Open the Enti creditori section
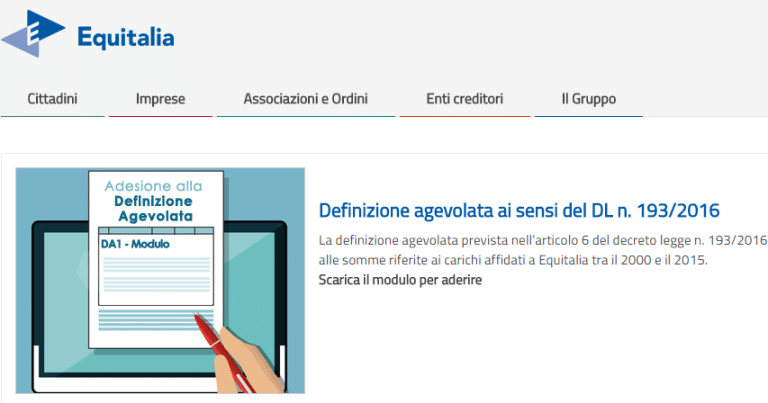Viewport: 768px width, 403px height. point(464,99)
